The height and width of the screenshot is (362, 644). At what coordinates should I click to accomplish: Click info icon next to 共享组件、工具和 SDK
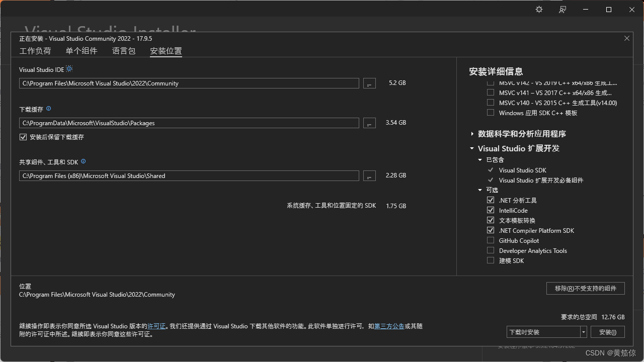[x=84, y=161]
